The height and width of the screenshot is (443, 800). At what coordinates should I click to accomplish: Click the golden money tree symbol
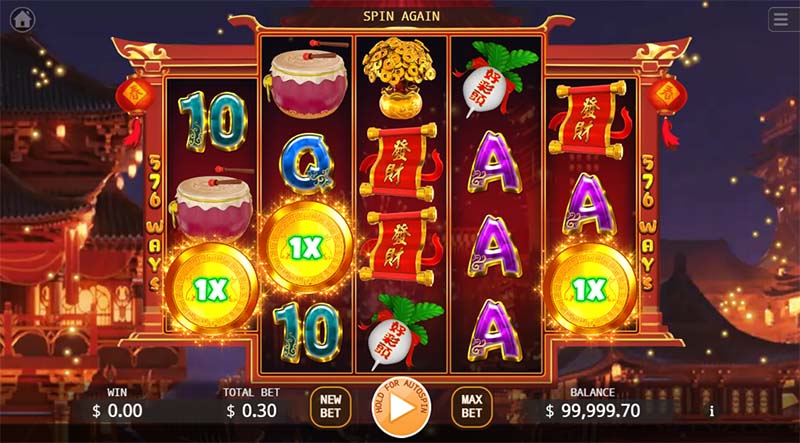click(x=399, y=79)
